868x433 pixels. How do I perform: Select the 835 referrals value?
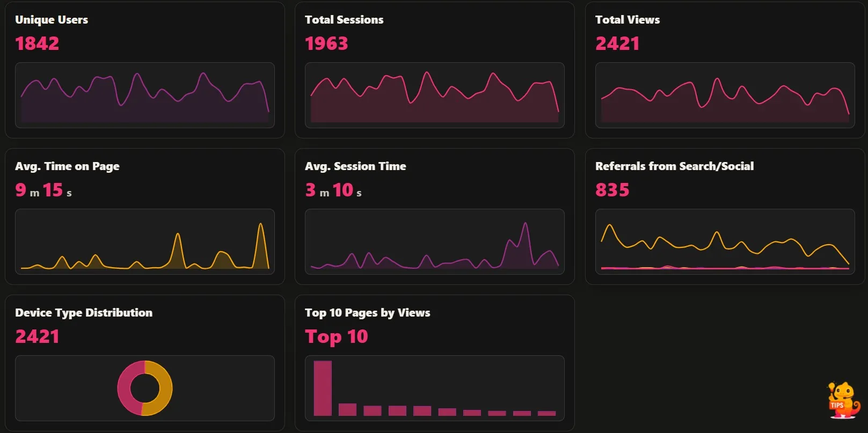(x=612, y=190)
